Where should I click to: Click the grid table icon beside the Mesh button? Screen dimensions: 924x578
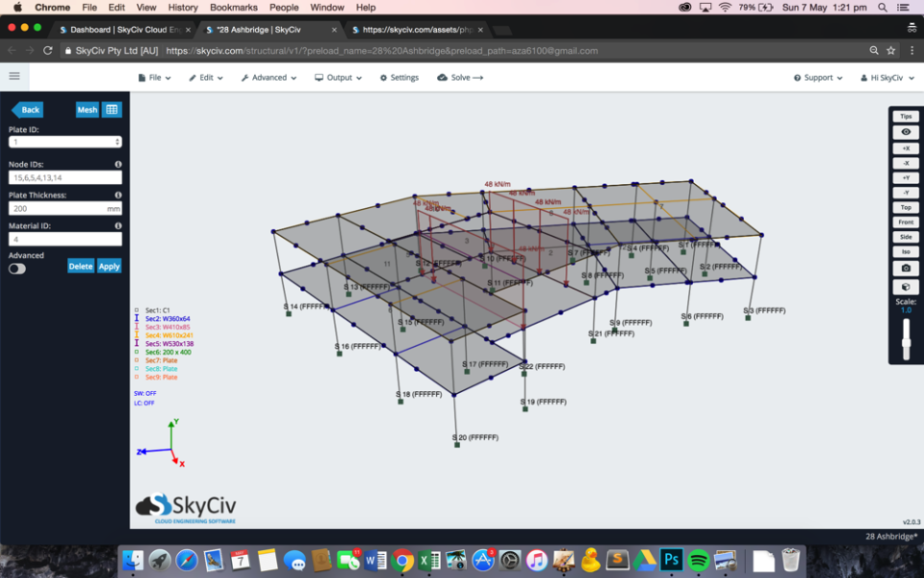pos(112,109)
